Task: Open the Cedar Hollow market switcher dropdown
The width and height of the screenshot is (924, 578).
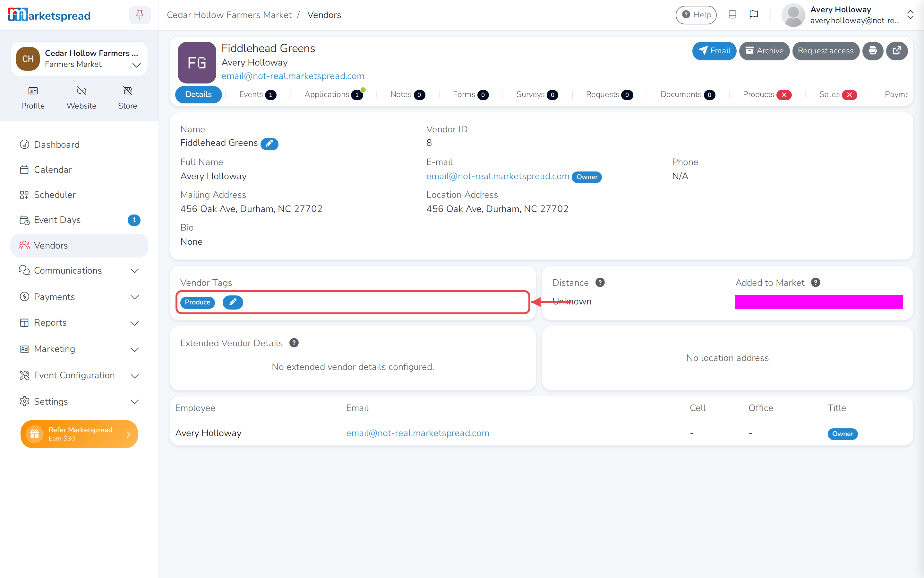Action: coord(80,59)
